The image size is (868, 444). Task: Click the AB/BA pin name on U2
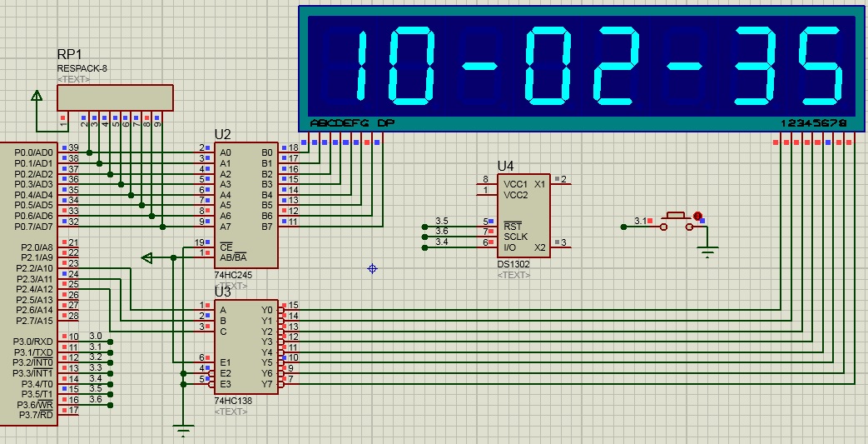click(233, 257)
